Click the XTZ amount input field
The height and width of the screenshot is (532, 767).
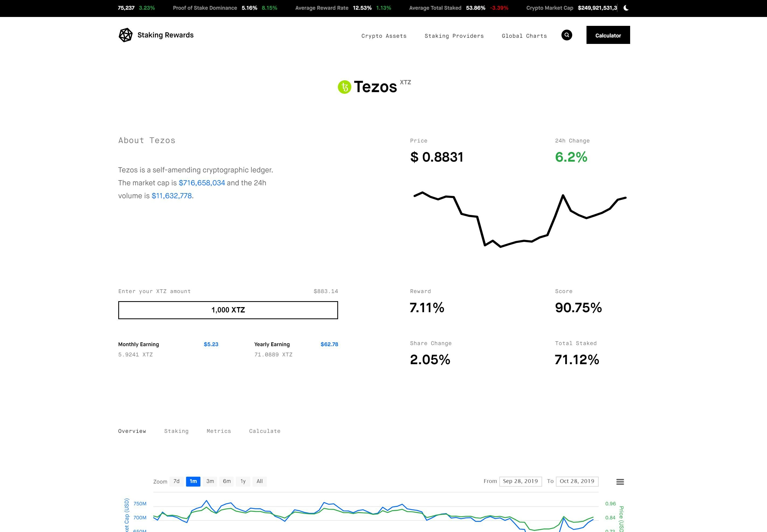click(x=228, y=310)
